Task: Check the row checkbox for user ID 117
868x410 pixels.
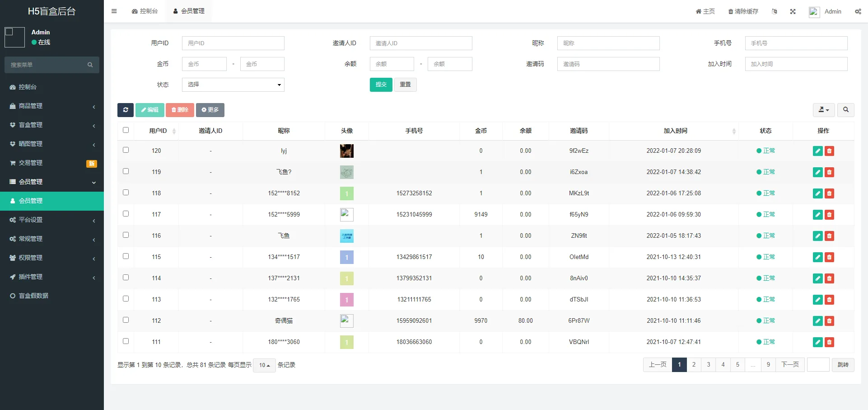Action: [126, 213]
